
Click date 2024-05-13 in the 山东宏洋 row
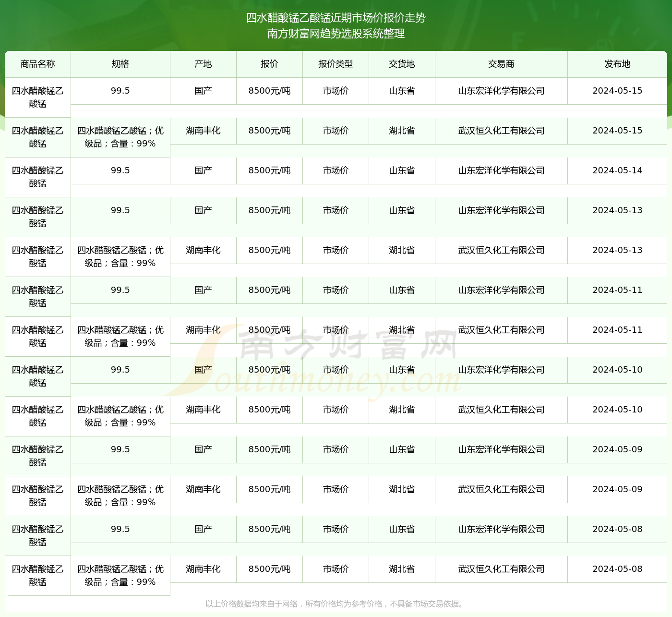[617, 210]
